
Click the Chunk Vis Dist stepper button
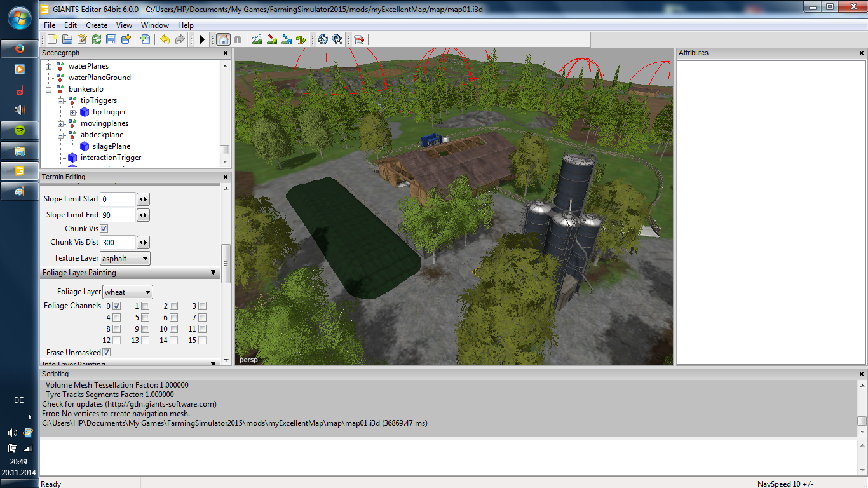pyautogui.click(x=144, y=243)
